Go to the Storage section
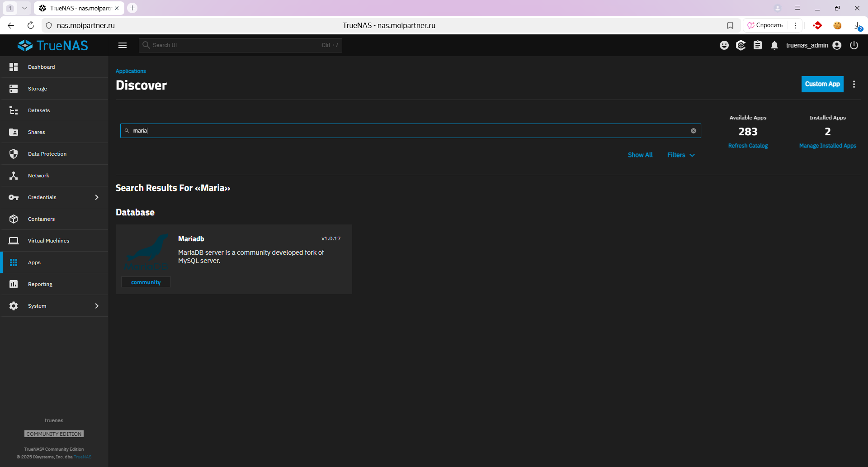This screenshot has height=467, width=868. point(38,89)
